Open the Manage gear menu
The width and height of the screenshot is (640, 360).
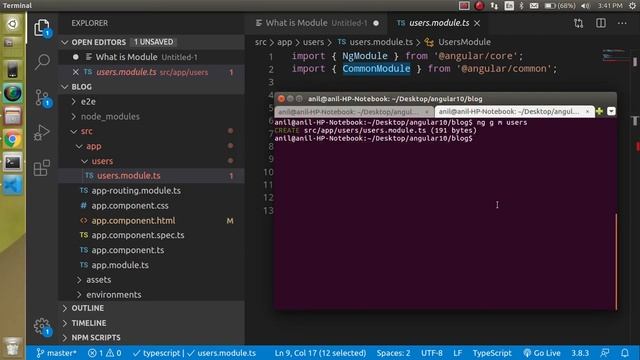(42, 326)
